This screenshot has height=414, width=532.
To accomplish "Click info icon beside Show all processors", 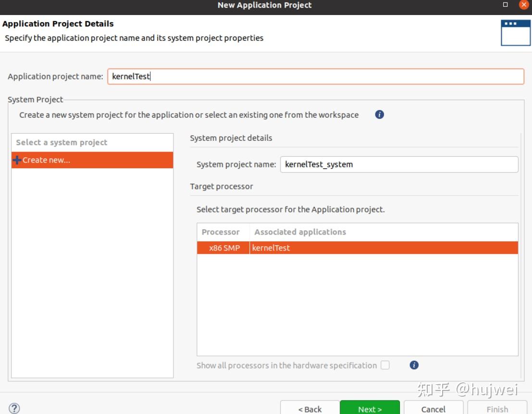I will pyautogui.click(x=414, y=365).
